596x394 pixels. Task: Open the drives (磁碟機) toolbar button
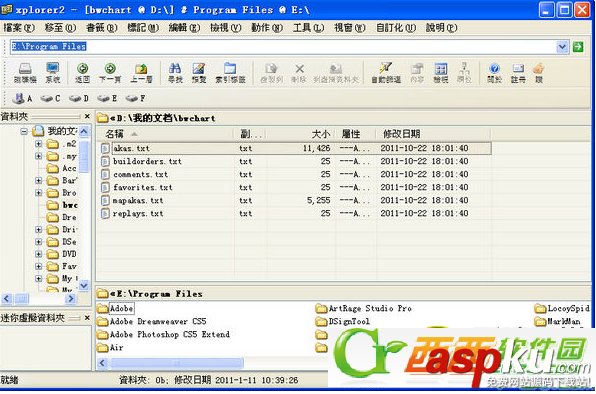pyautogui.click(x=25, y=73)
